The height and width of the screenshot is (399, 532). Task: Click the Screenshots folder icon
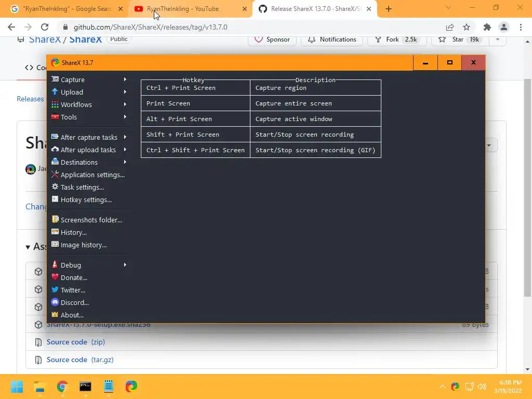click(x=55, y=219)
